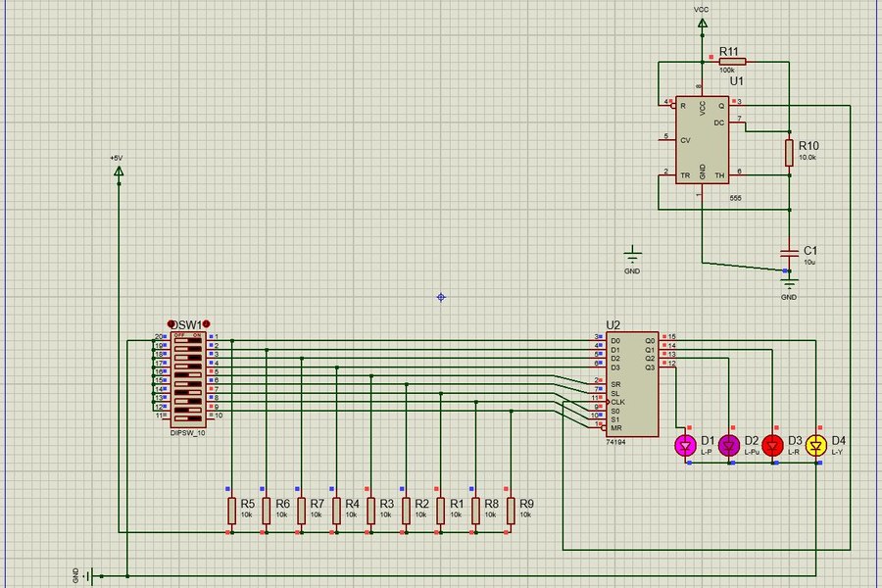Click the MR pin label on U2
Image resolution: width=882 pixels, height=588 pixels.
616,427
